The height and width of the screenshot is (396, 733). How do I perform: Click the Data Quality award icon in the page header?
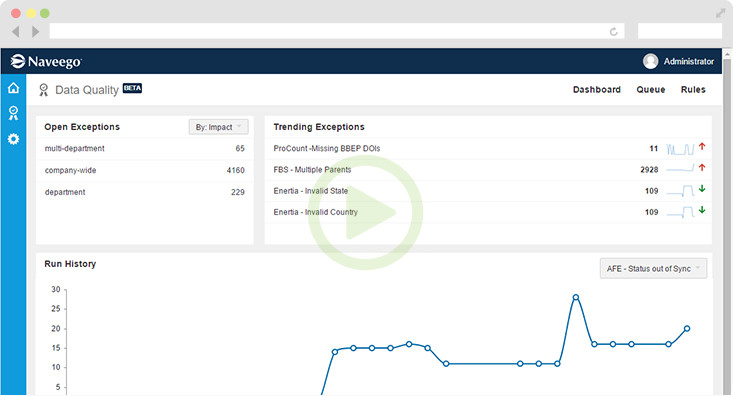click(43, 90)
